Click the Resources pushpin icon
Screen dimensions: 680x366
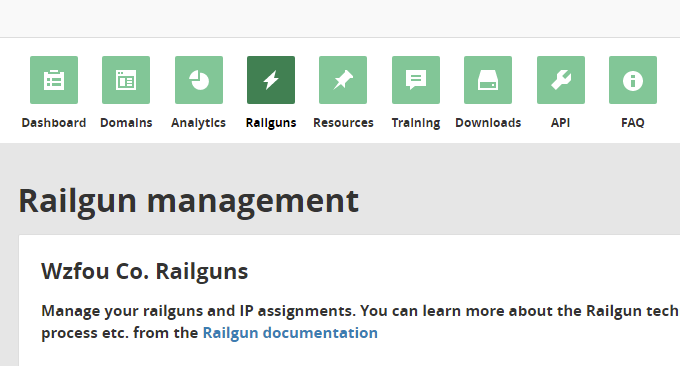[x=343, y=80]
